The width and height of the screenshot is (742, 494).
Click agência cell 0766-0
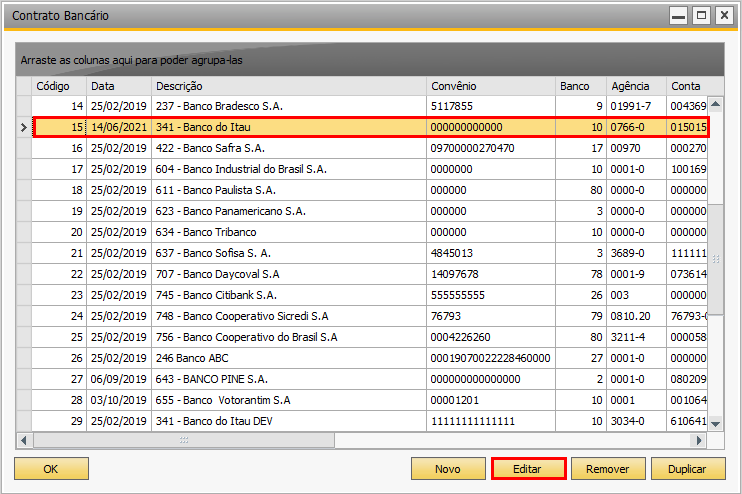636,127
